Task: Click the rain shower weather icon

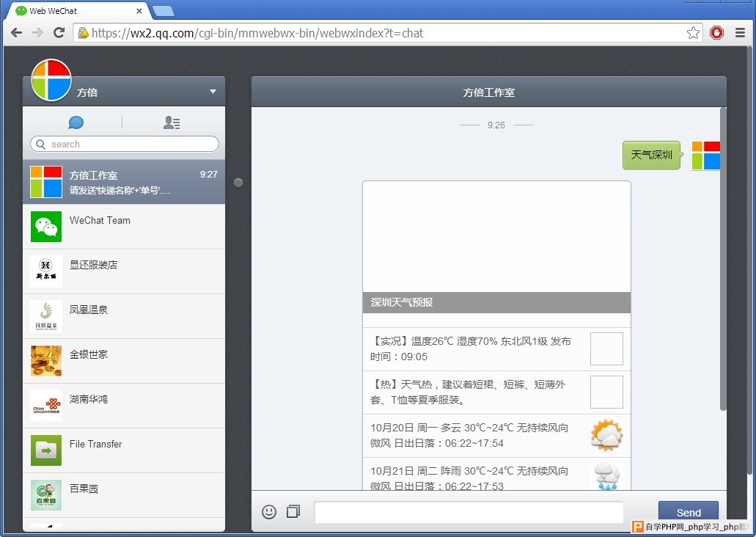Action: coord(606,475)
